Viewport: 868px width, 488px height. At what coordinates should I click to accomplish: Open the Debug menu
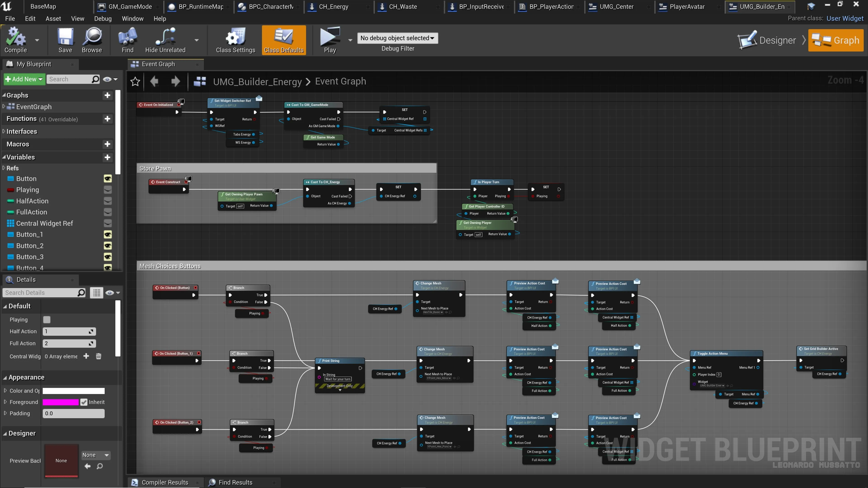(102, 19)
